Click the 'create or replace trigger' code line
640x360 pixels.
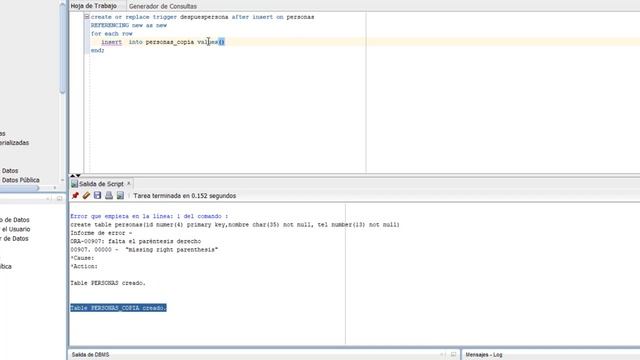point(202,17)
